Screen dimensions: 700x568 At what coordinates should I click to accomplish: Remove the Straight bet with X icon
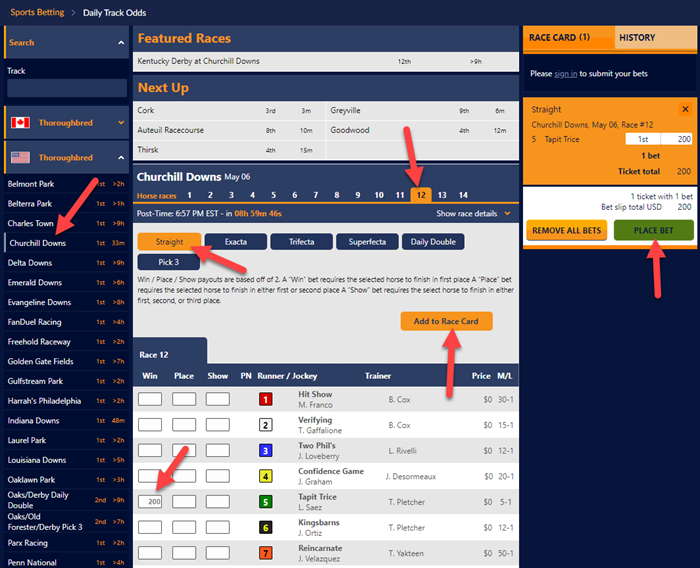[x=685, y=109]
